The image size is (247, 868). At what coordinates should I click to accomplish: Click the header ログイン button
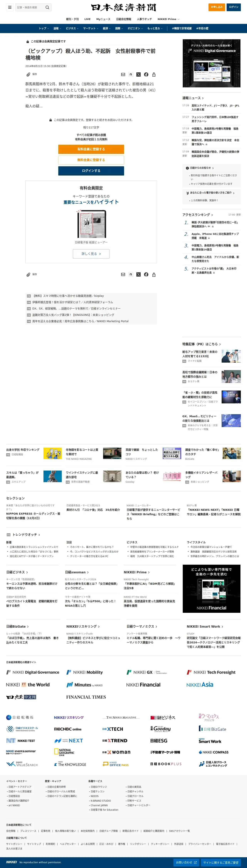[234, 7]
